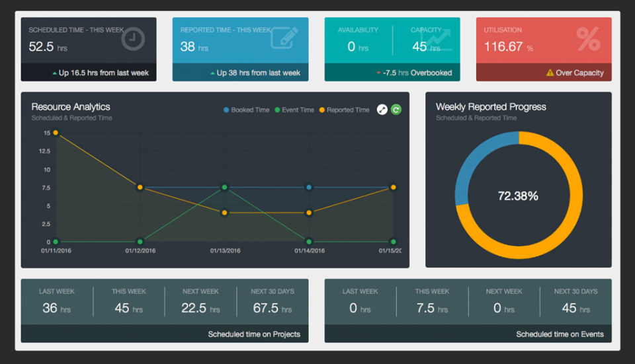Click the expand chart icon in Resource Analytics
Viewport: 635px width, 364px height.
[x=382, y=110]
